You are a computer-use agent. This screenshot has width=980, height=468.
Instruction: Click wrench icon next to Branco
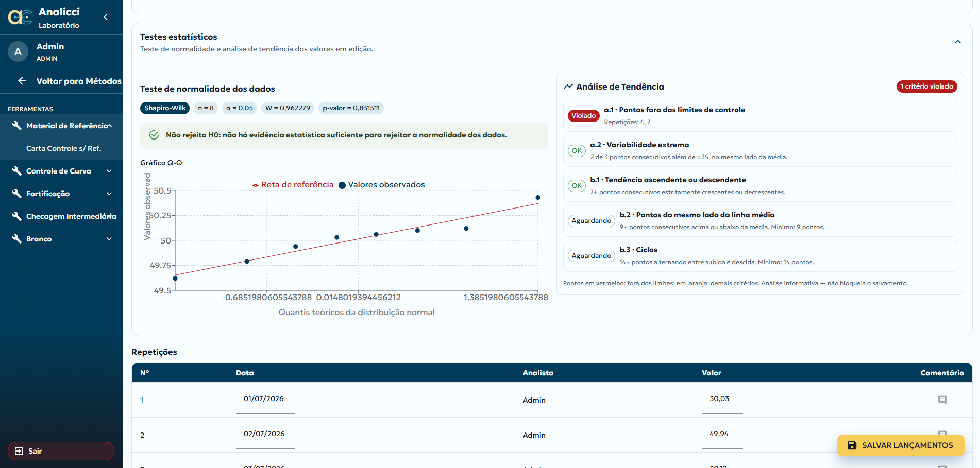coord(17,239)
